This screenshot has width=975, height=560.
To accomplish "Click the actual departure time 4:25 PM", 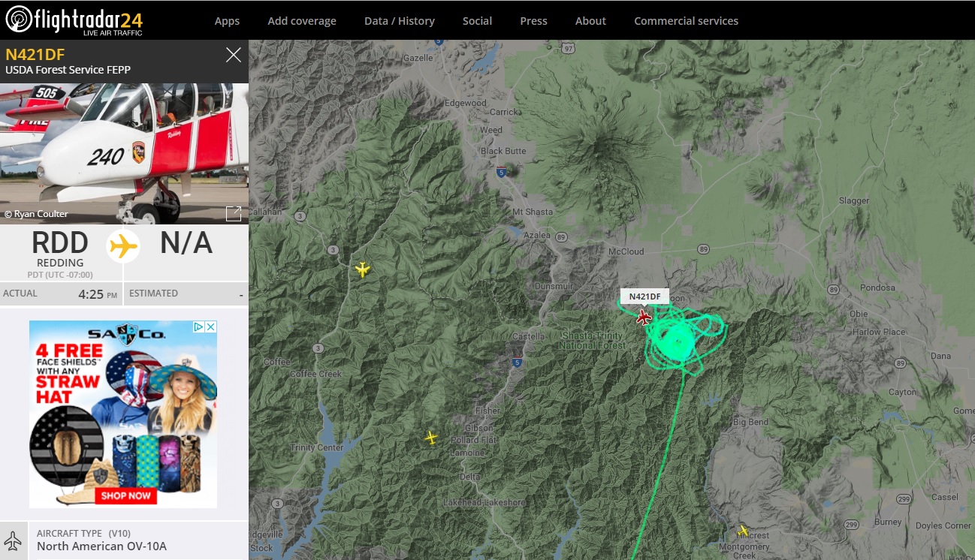I will [x=98, y=294].
